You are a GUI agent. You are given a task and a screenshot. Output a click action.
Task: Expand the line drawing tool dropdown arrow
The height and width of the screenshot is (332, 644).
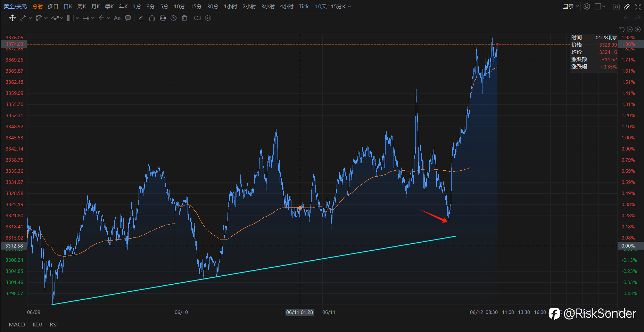31,18
